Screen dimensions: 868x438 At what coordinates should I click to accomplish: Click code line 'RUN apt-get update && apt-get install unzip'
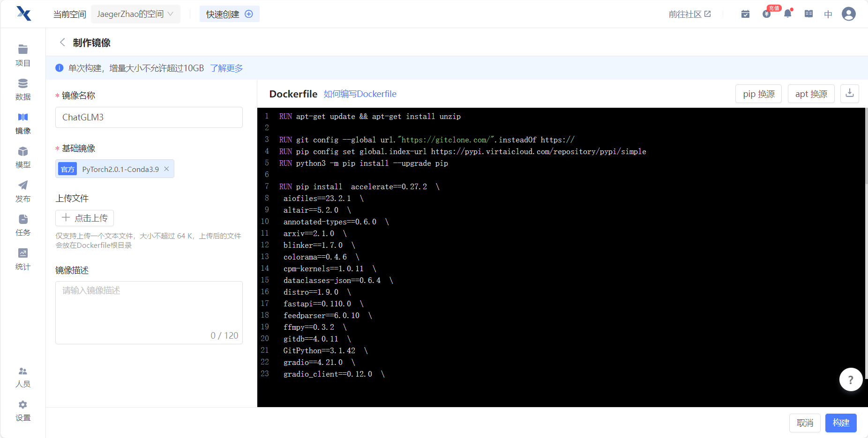tap(370, 116)
